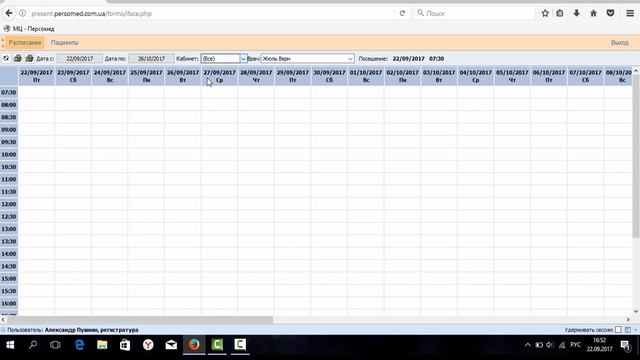Image resolution: width=640 pixels, height=360 pixels.
Task: Open Windows taskbar search
Action: click(33, 345)
